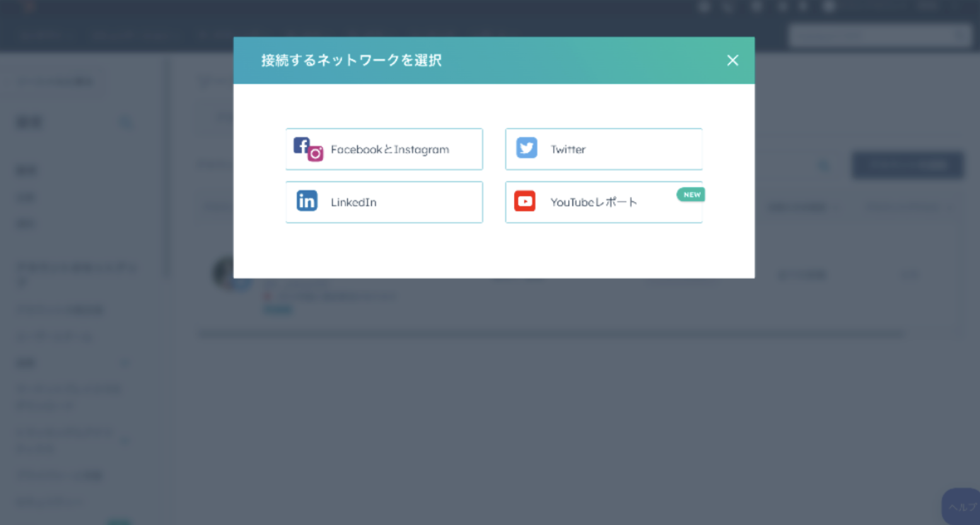The width and height of the screenshot is (980, 525).
Task: Click the NEW badge on YouTubeレポート
Action: point(691,195)
